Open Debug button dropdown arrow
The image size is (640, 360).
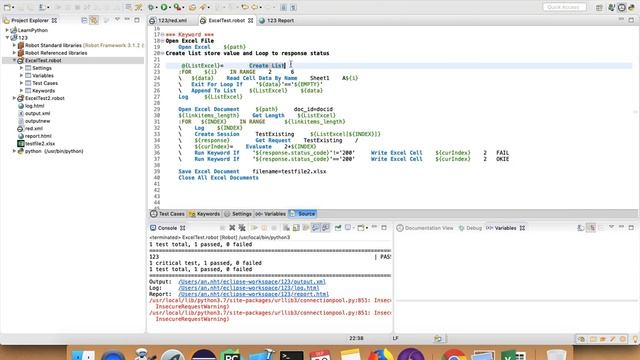tap(157, 7)
